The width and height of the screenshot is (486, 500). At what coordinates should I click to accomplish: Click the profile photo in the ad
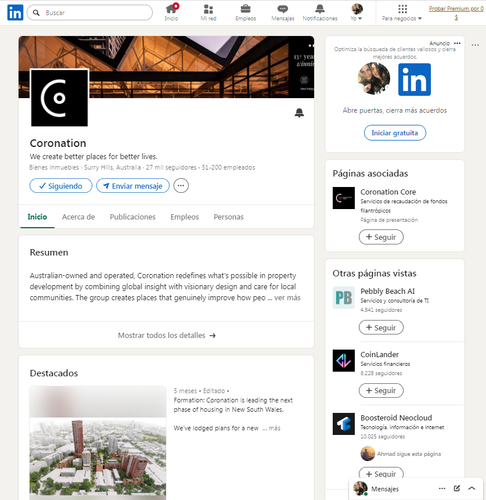(374, 79)
